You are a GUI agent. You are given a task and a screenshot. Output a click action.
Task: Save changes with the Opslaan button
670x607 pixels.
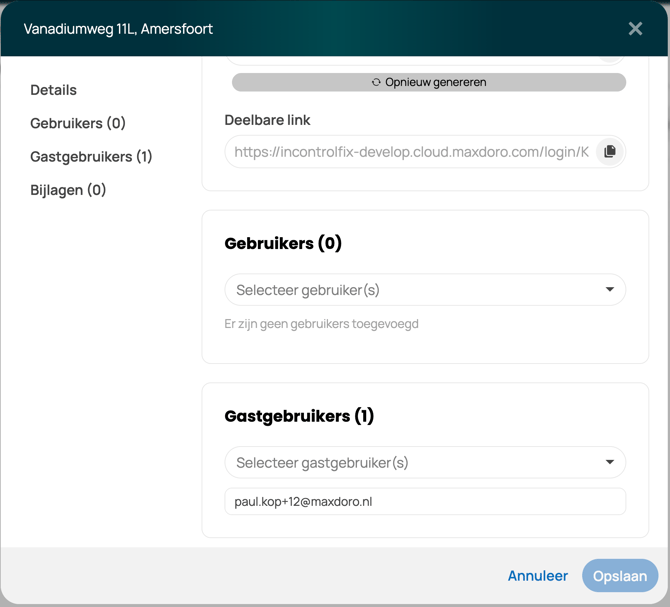pos(620,576)
